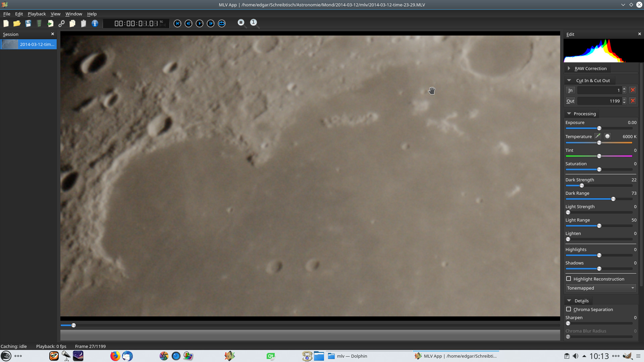Click the copy receipt icon
The height and width of the screenshot is (362, 644).
click(72, 23)
